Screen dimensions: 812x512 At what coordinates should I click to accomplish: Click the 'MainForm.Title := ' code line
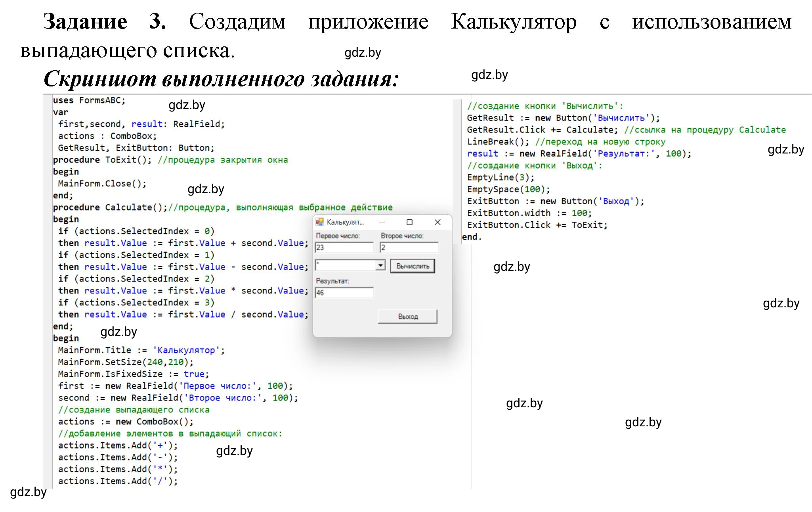tap(141, 350)
